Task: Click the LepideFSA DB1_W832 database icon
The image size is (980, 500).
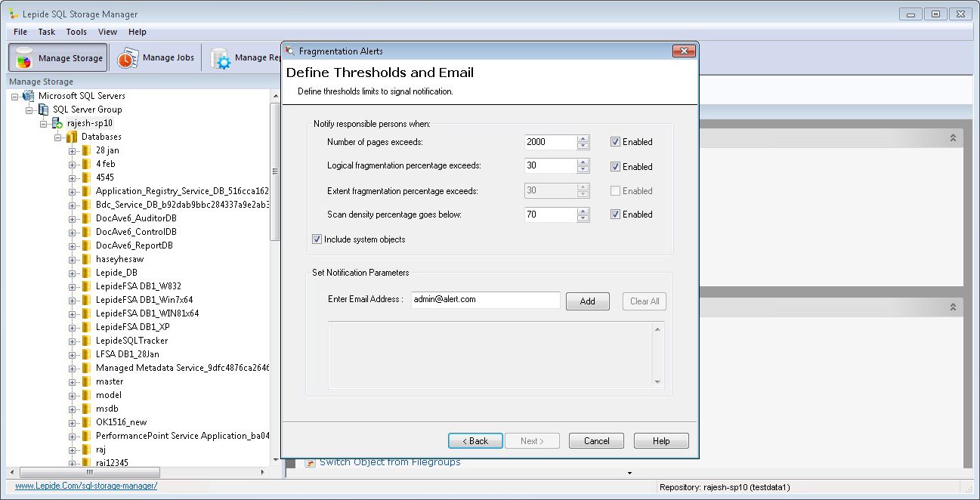Action: click(86, 286)
